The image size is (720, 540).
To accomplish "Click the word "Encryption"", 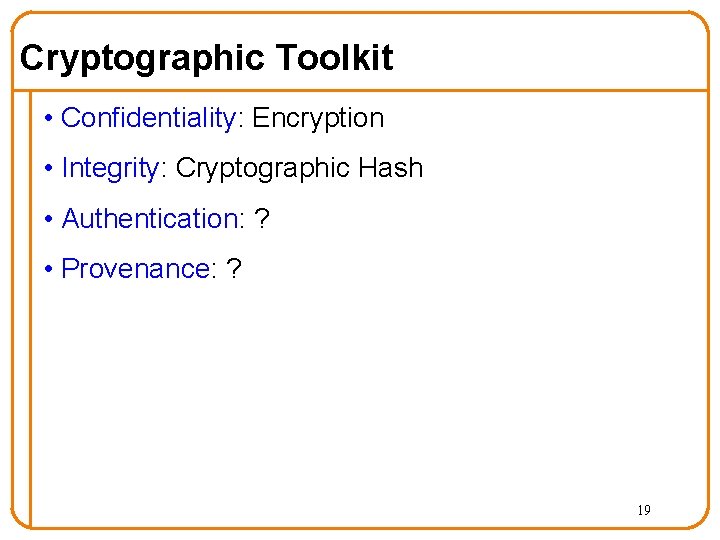I will point(318,119).
